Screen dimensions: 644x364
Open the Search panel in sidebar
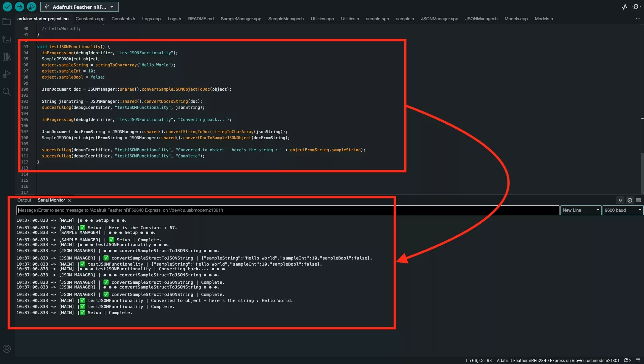pos(7,91)
